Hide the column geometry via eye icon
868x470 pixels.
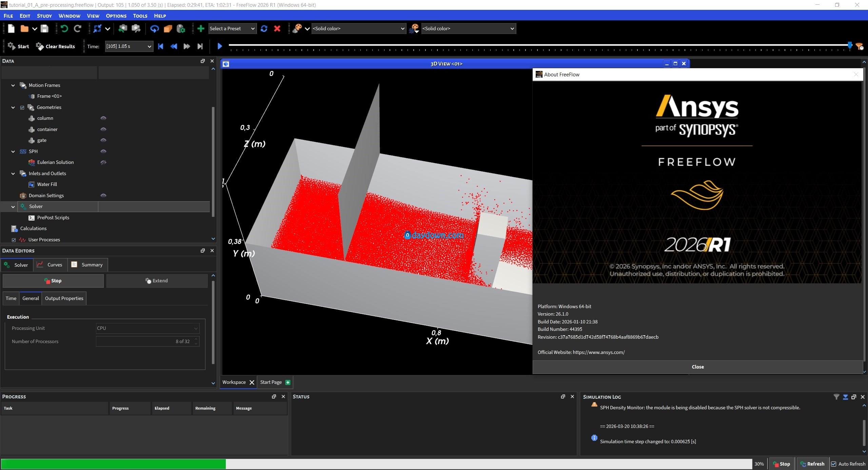[x=103, y=118]
